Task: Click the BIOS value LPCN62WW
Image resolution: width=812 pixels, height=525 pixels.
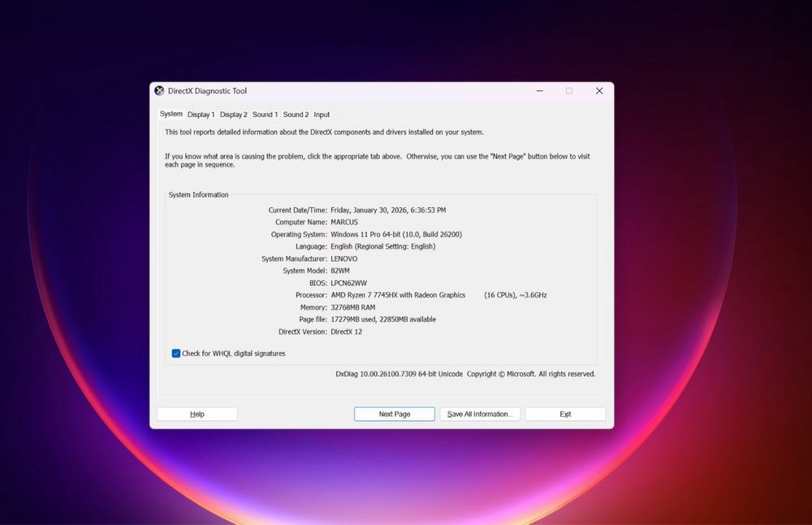Action: click(348, 283)
